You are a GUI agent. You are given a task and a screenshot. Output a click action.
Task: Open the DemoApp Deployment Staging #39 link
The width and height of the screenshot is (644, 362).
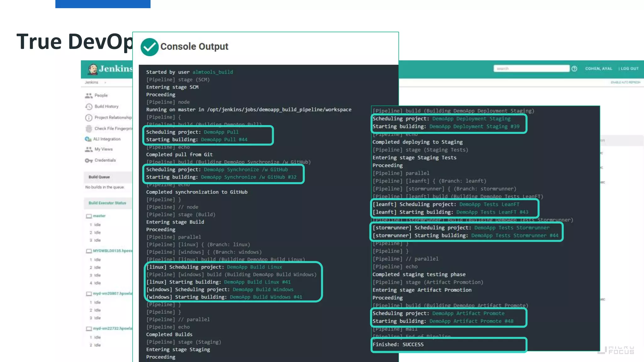[475, 126]
